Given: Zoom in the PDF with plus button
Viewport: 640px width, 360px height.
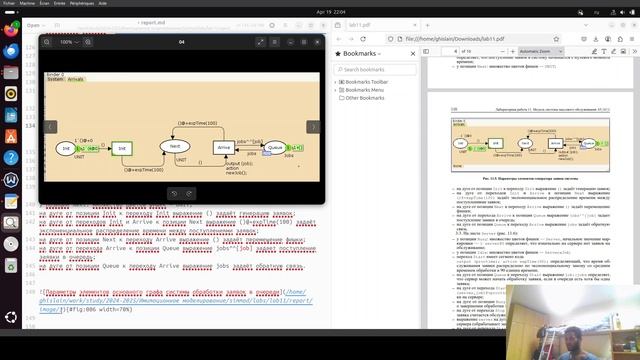Looking at the screenshot, I should point(513,51).
